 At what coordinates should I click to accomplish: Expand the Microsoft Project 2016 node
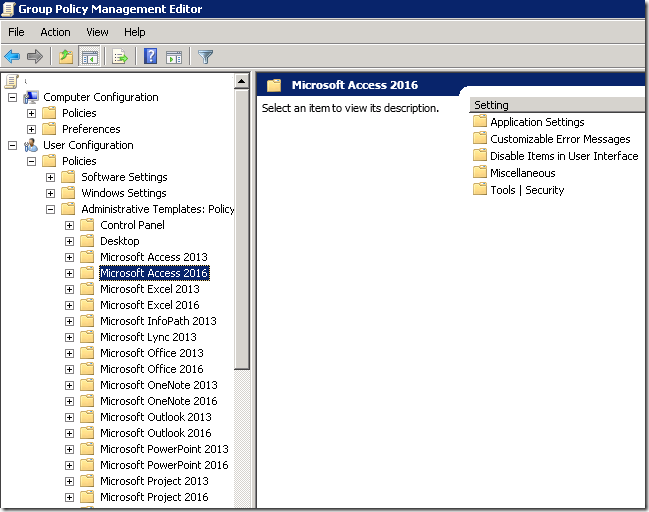coord(70,498)
